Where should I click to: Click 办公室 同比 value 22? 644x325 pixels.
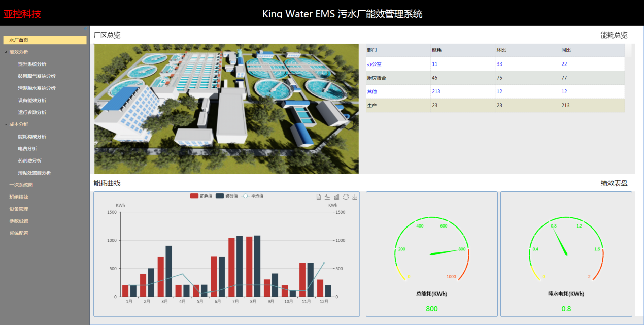(564, 64)
